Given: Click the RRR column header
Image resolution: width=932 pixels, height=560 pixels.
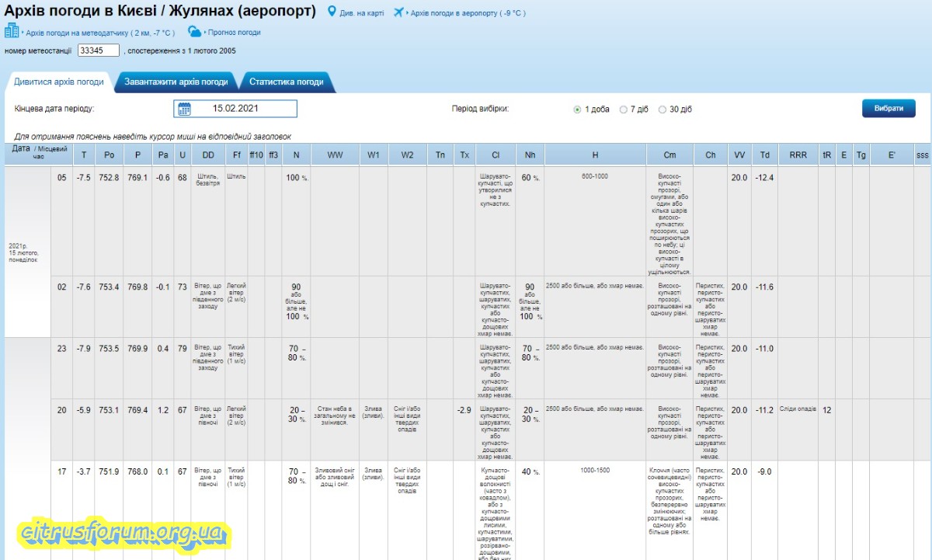Looking at the screenshot, I should point(798,155).
